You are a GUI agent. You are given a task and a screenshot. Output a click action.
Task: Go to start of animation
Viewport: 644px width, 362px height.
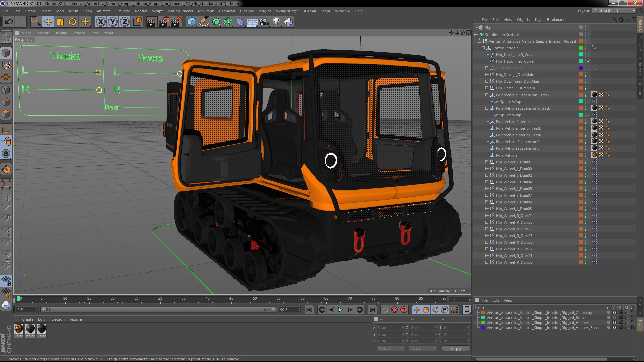[309, 310]
